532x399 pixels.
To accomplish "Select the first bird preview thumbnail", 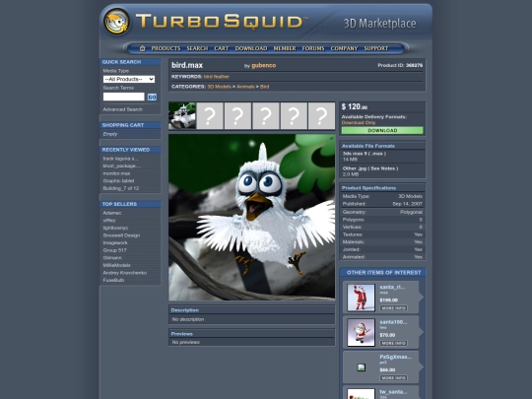I will 182,115.
